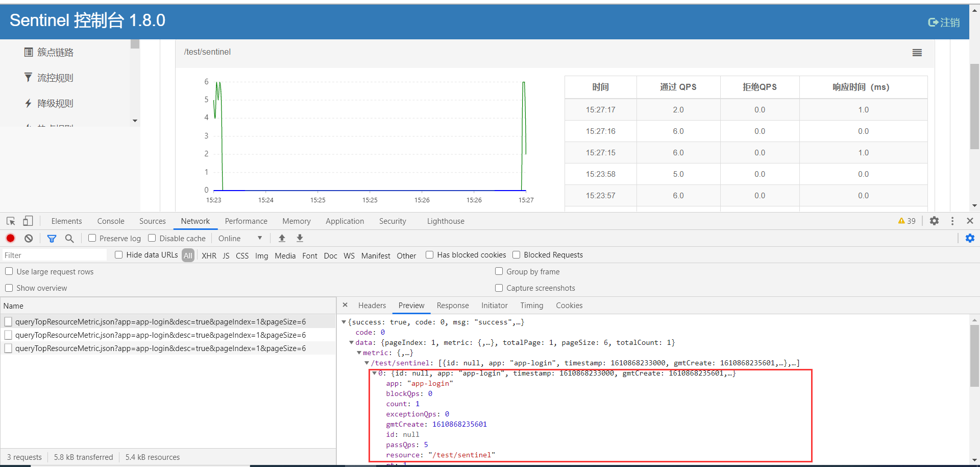
Task: Open the Performance tab
Action: tap(246, 221)
